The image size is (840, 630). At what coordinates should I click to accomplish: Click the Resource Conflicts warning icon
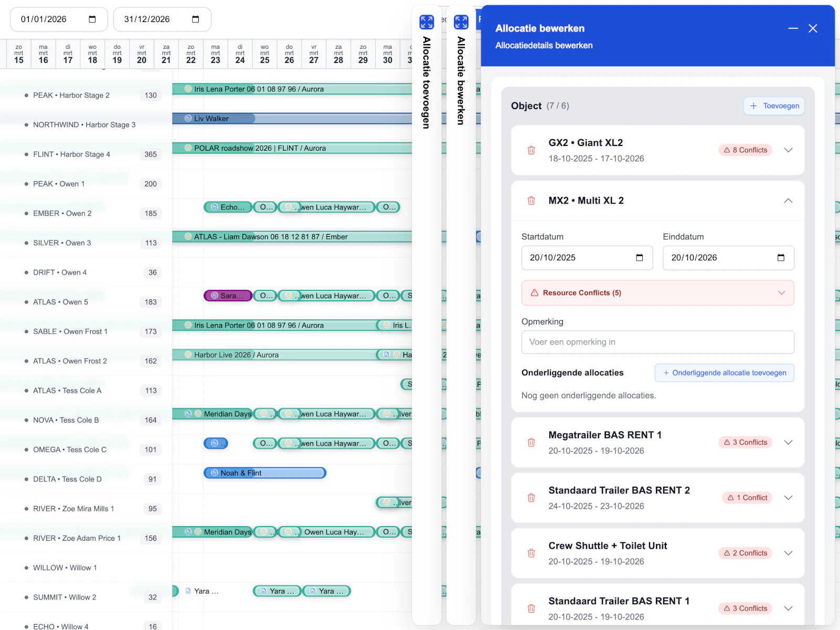pyautogui.click(x=535, y=293)
